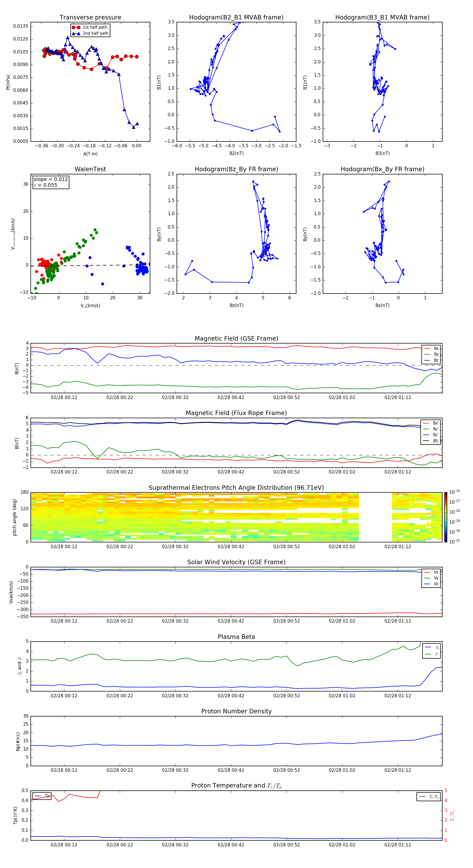The width and height of the screenshot is (473, 868).
Task: Click the "Hodogram(Bx_By FR frame)" title
Action: pos(382,169)
